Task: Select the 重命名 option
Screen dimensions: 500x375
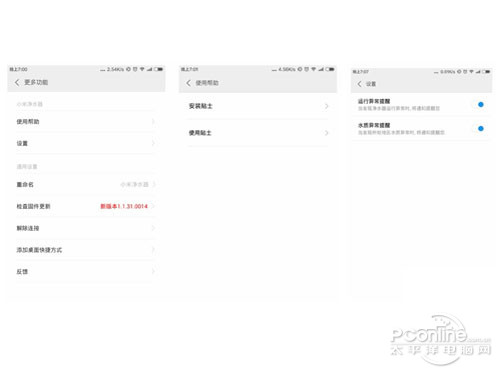Action: pyautogui.click(x=86, y=184)
